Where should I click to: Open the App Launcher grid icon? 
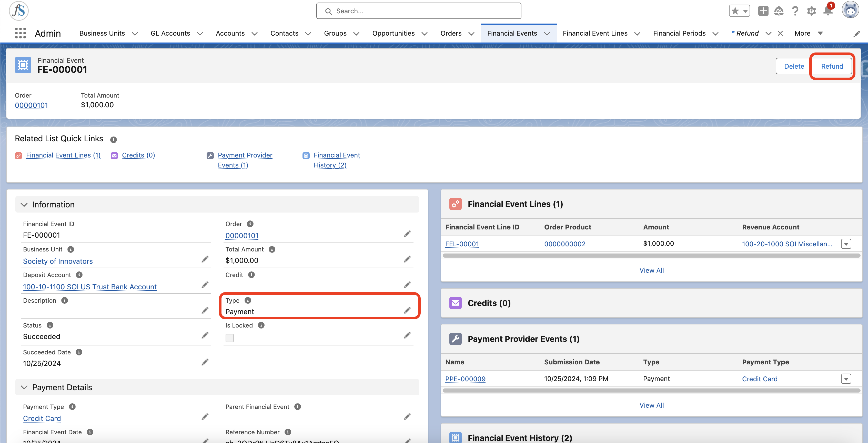pos(21,33)
